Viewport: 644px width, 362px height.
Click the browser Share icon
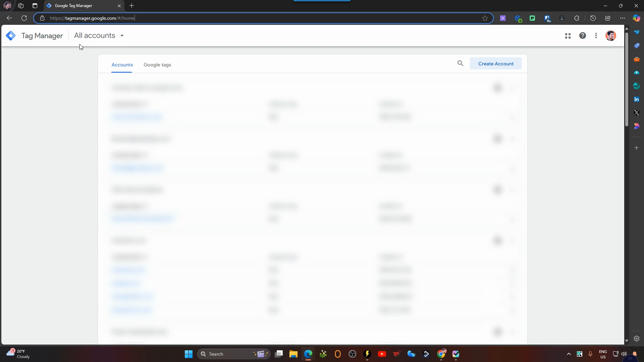click(x=608, y=18)
